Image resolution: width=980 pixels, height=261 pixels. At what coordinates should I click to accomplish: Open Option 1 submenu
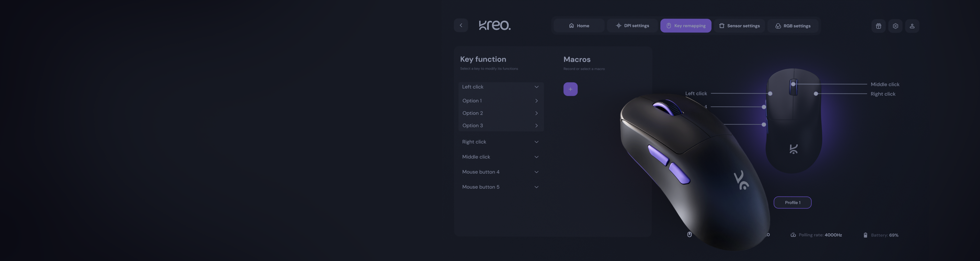536,101
